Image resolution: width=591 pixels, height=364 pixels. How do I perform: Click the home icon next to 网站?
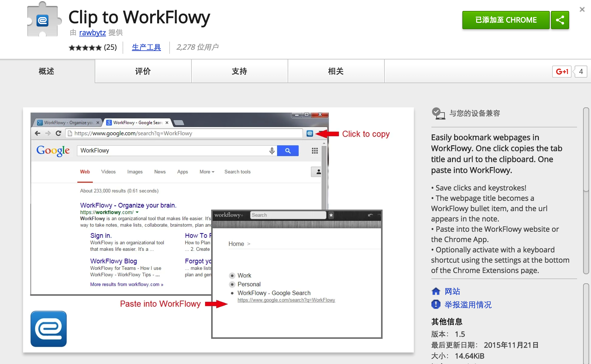pyautogui.click(x=436, y=291)
